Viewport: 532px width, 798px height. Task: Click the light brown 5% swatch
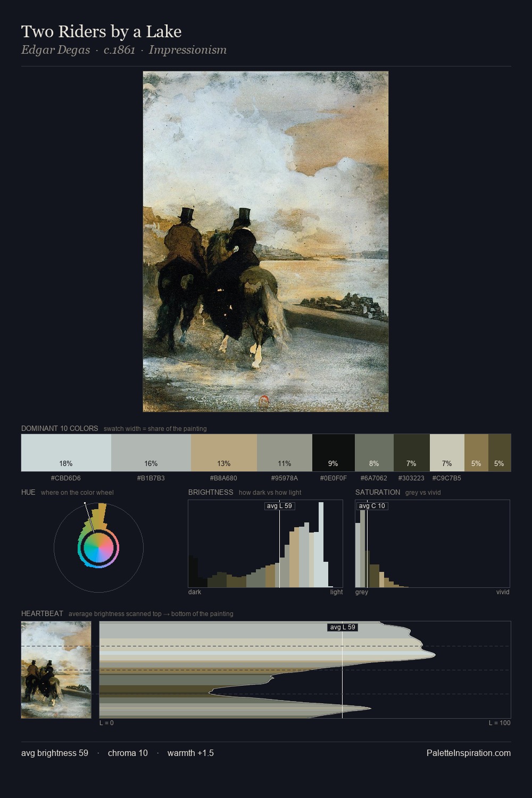click(x=476, y=453)
